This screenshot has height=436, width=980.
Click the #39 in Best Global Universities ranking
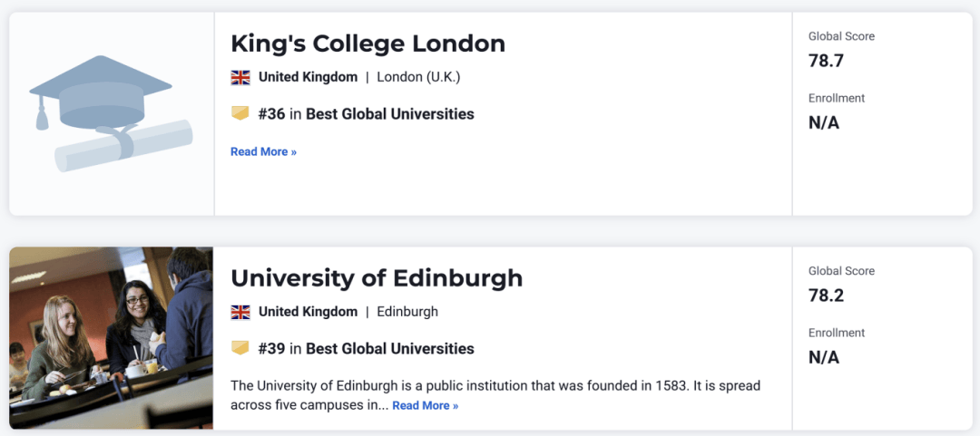[366, 349]
